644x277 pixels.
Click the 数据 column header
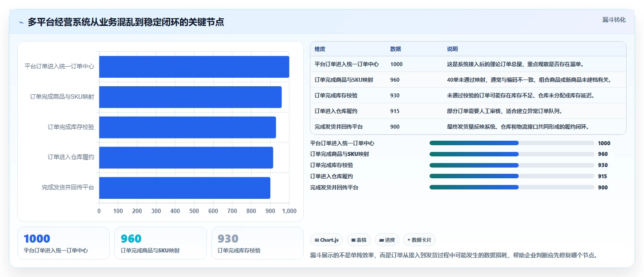pos(396,49)
